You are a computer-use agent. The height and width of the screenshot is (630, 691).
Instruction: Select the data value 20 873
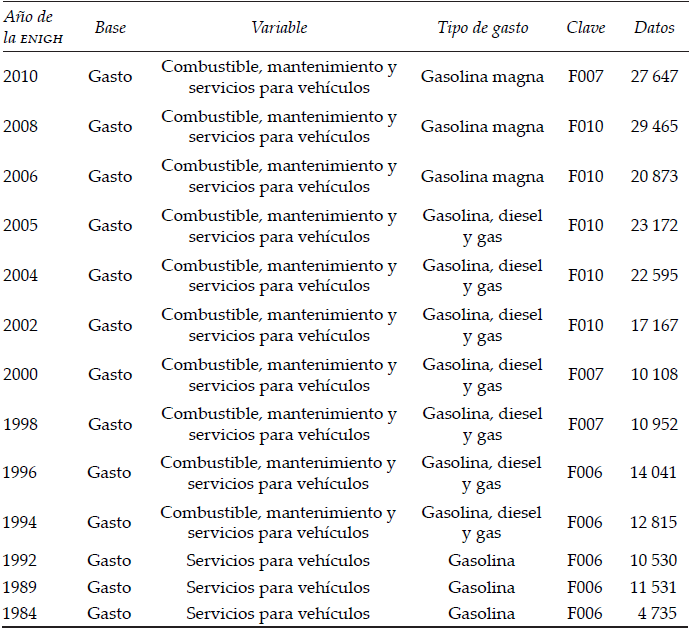pos(654,176)
